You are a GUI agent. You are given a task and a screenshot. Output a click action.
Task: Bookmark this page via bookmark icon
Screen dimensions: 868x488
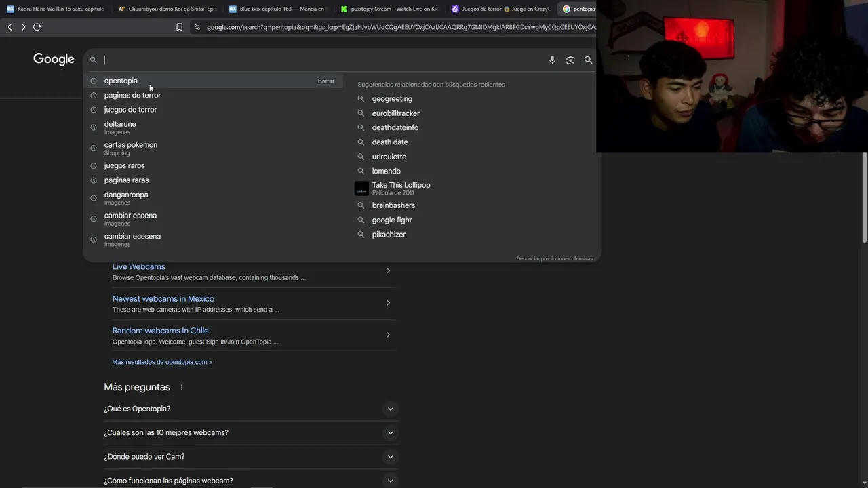point(179,27)
